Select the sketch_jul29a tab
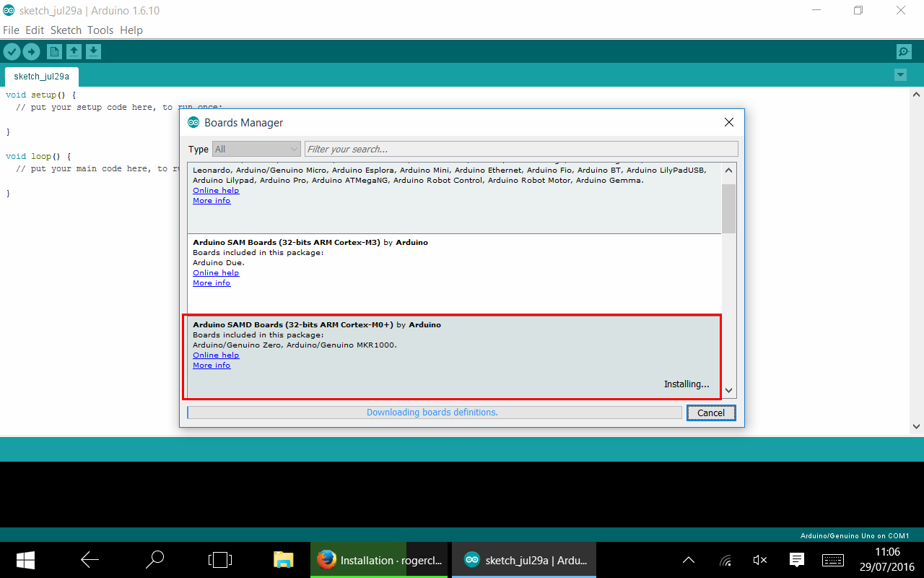 tap(41, 77)
